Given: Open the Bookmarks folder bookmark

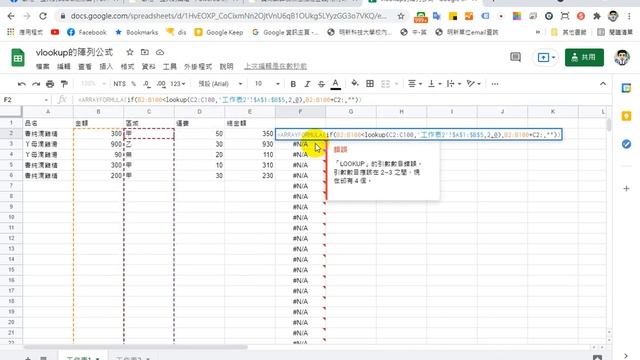Looking at the screenshot, I should tap(137, 32).
